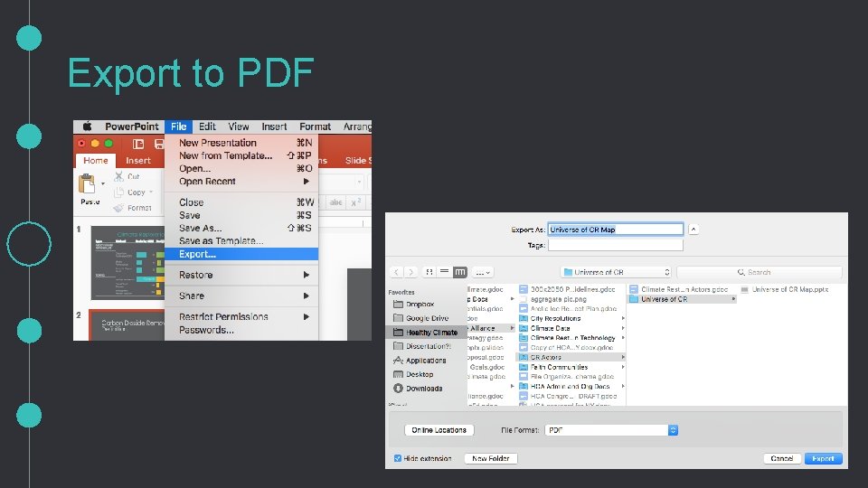Click the New Folder button
The height and width of the screenshot is (488, 868).
click(x=490, y=458)
